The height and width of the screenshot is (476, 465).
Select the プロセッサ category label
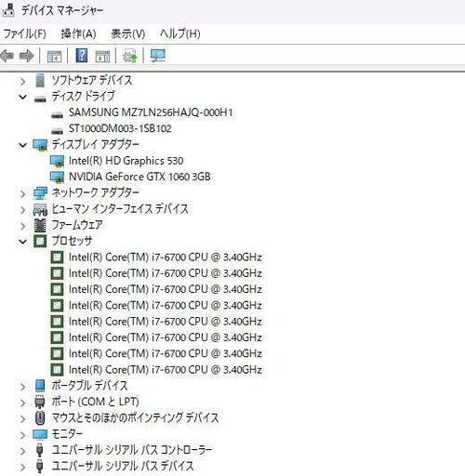tap(72, 241)
